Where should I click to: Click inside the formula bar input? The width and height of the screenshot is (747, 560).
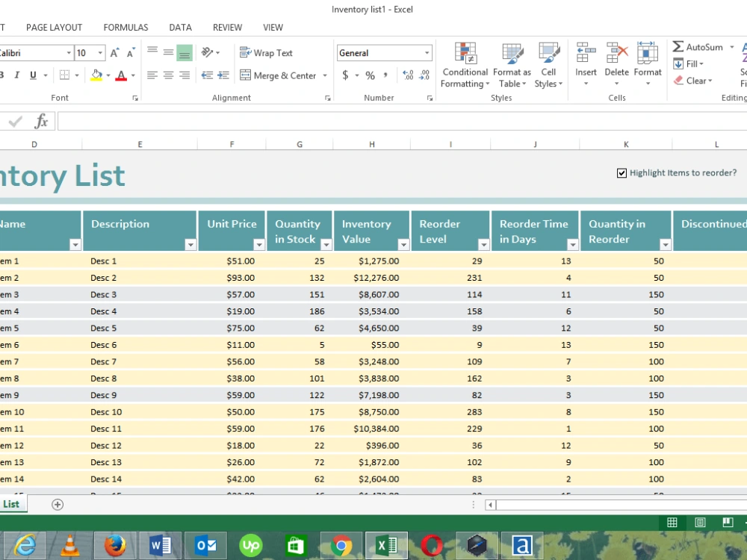pyautogui.click(x=402, y=121)
